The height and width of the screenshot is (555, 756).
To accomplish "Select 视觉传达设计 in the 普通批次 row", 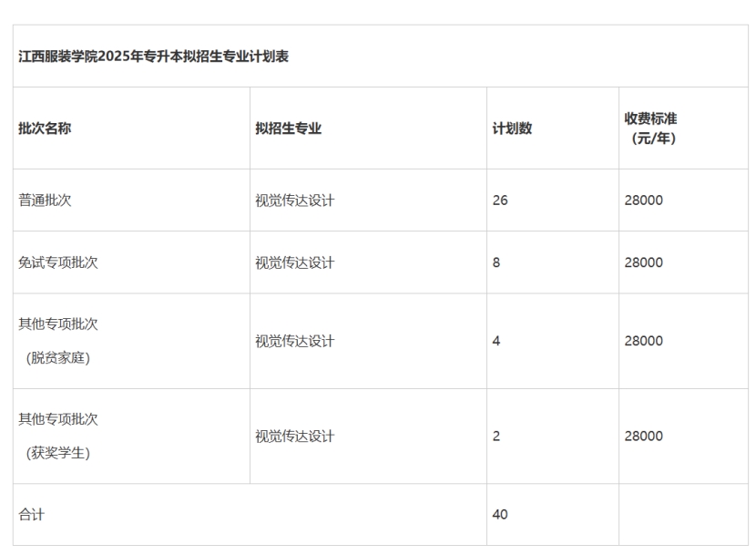I will [294, 200].
